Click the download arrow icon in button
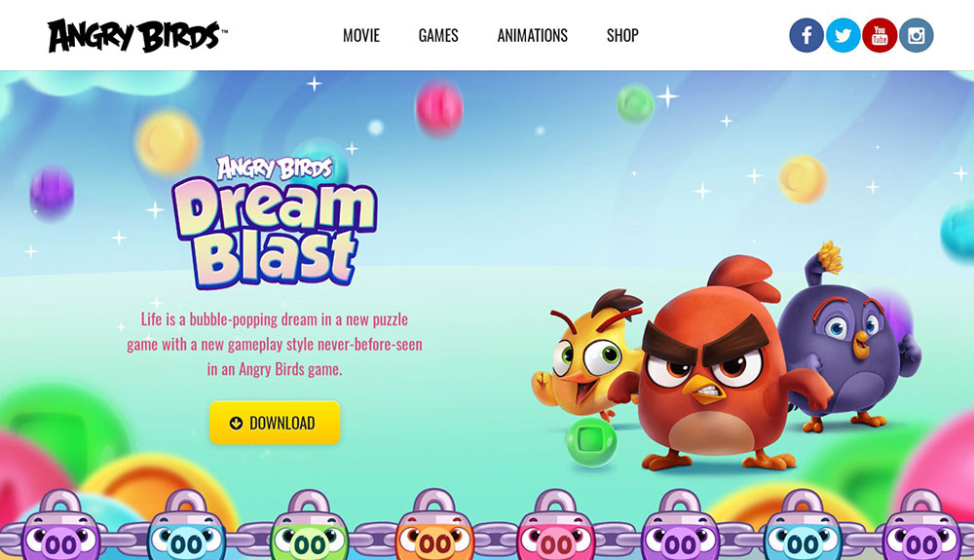 [236, 424]
